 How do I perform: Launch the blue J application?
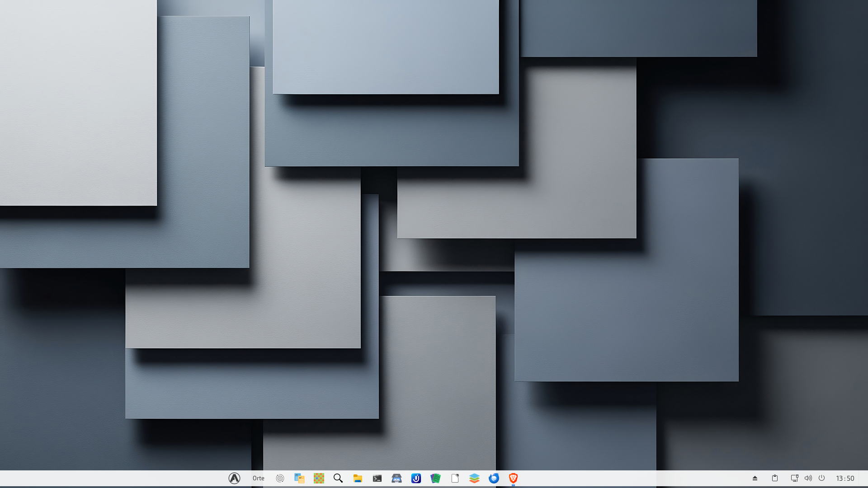coord(416,478)
